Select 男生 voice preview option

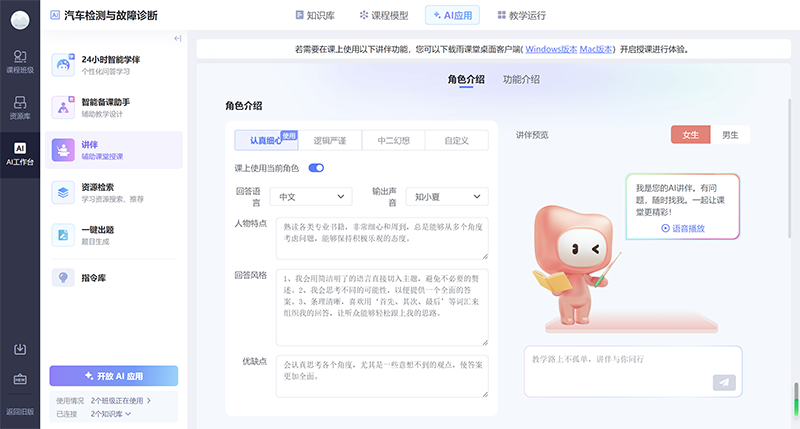[730, 135]
